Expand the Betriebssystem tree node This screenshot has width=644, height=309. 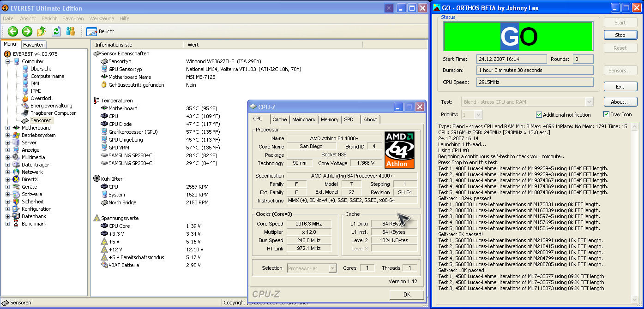point(7,135)
